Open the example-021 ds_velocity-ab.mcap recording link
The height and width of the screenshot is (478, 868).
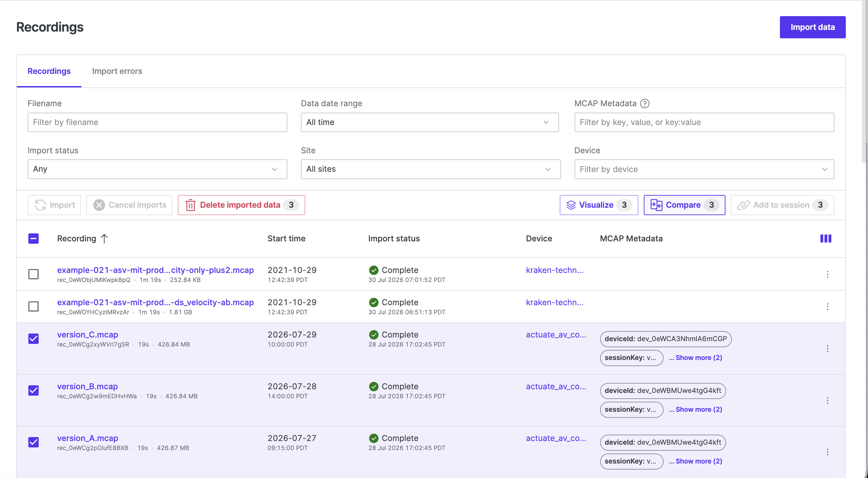[155, 303]
